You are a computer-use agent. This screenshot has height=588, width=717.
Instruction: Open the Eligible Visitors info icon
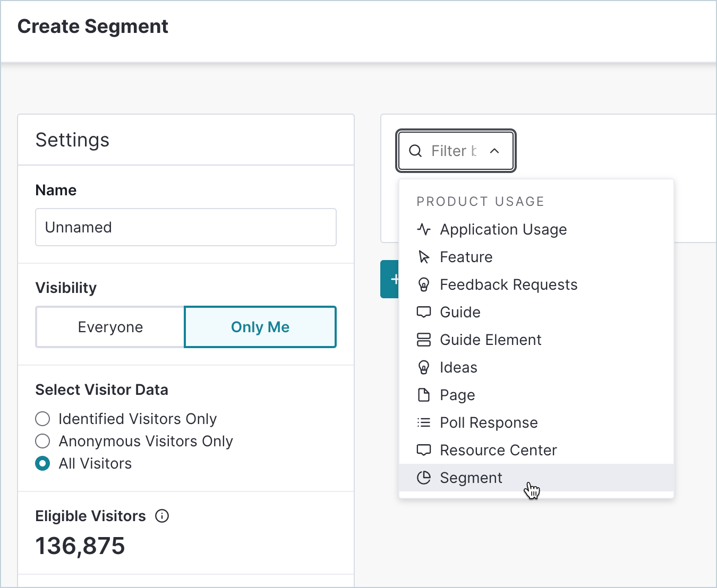(162, 516)
